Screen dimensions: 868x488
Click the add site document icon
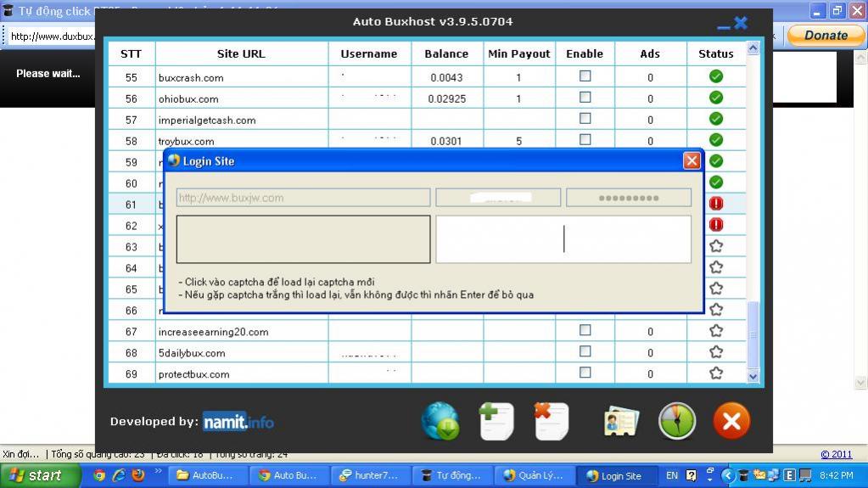pyautogui.click(x=496, y=422)
